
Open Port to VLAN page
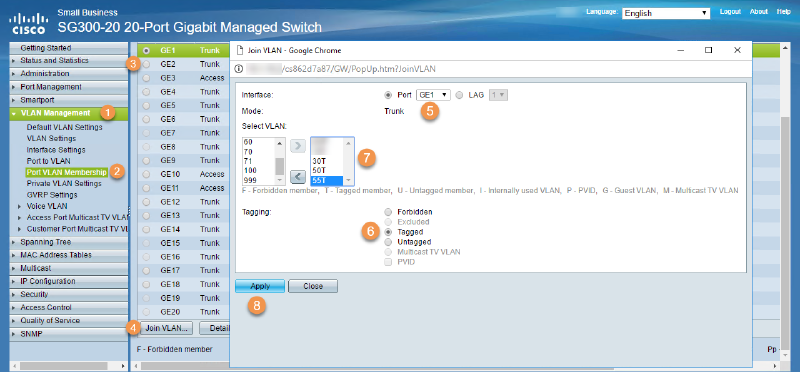48,161
